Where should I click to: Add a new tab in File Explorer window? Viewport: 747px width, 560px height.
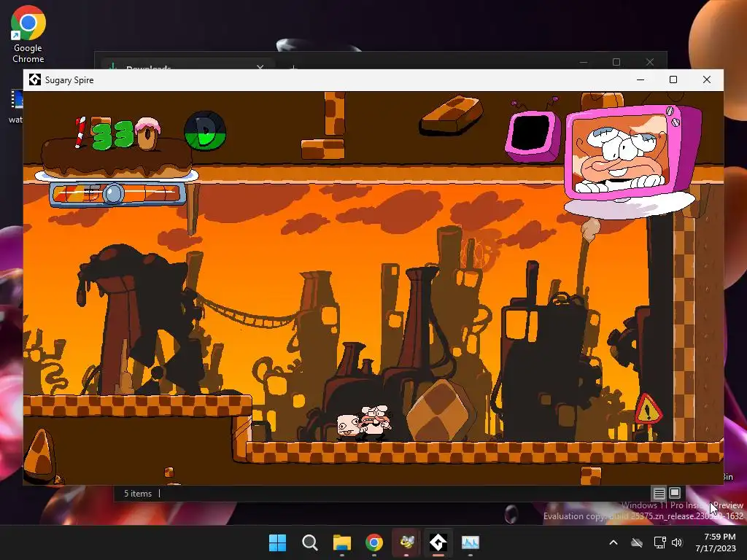293,67
